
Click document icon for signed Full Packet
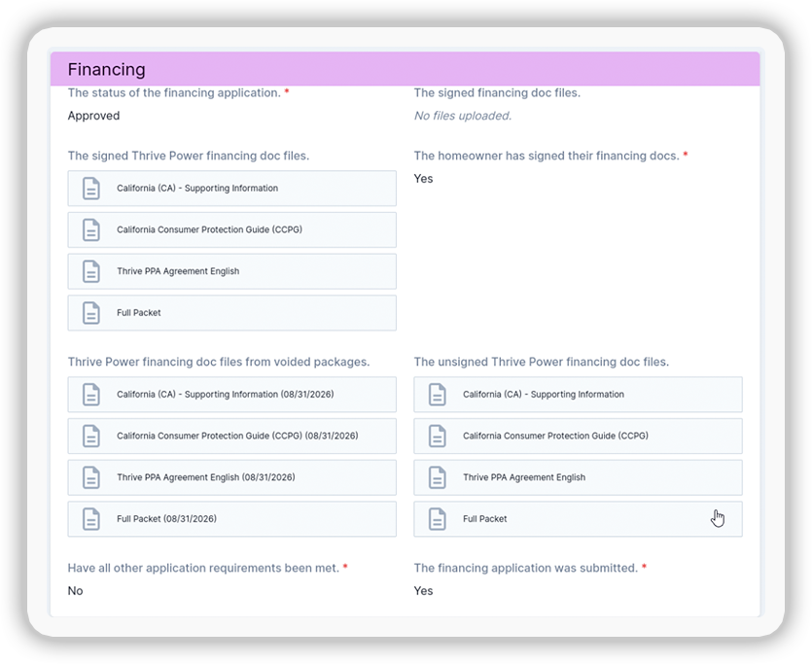point(91,313)
